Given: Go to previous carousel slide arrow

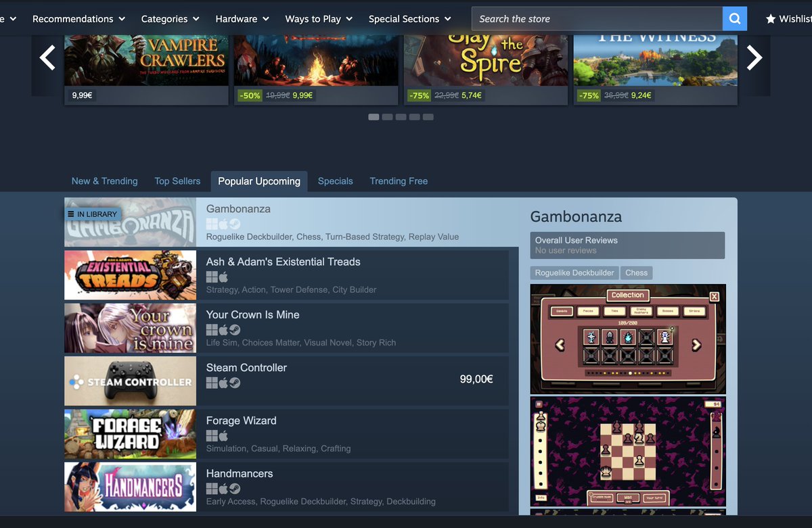Looking at the screenshot, I should (47, 58).
